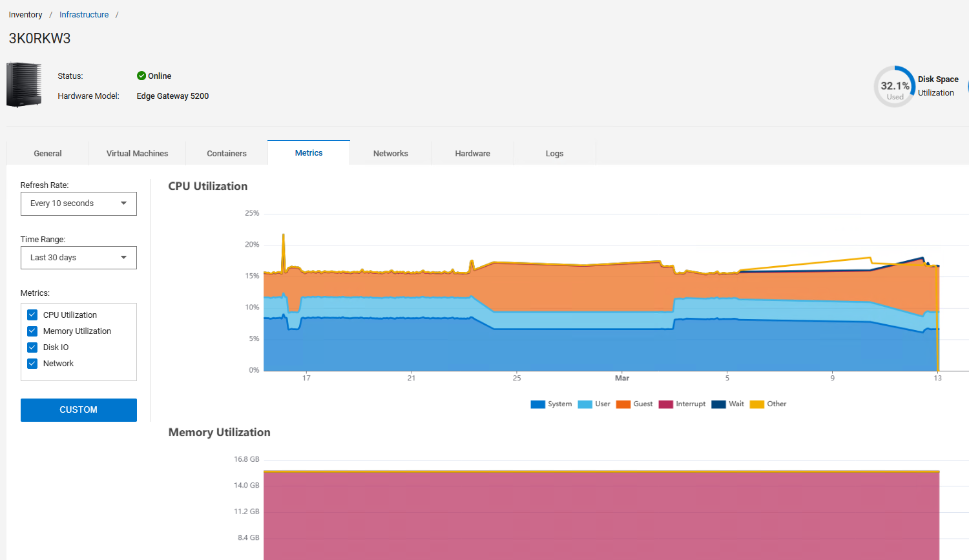Disable the Disk IO metric checkbox
This screenshot has width=969, height=560.
pos(32,347)
